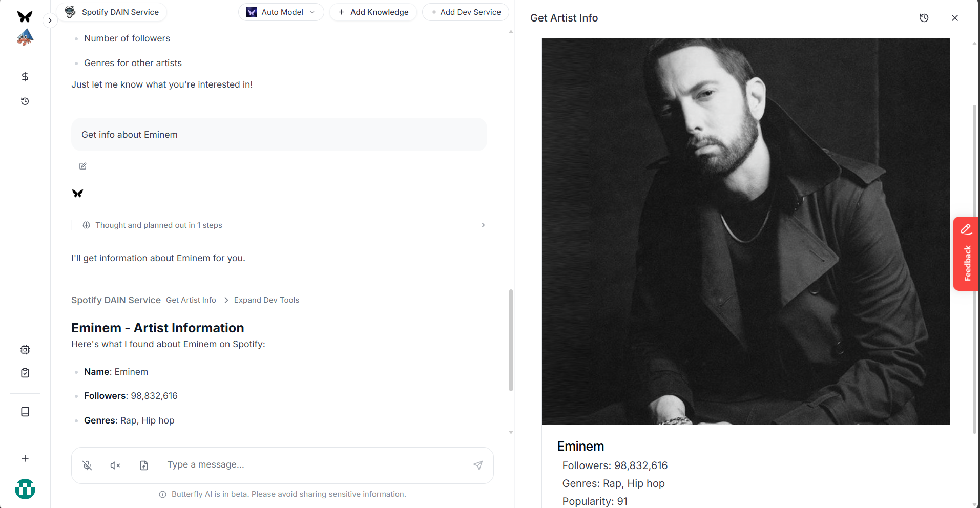Toggle the microphone mute icon
The height and width of the screenshot is (508, 980).
coord(88,465)
